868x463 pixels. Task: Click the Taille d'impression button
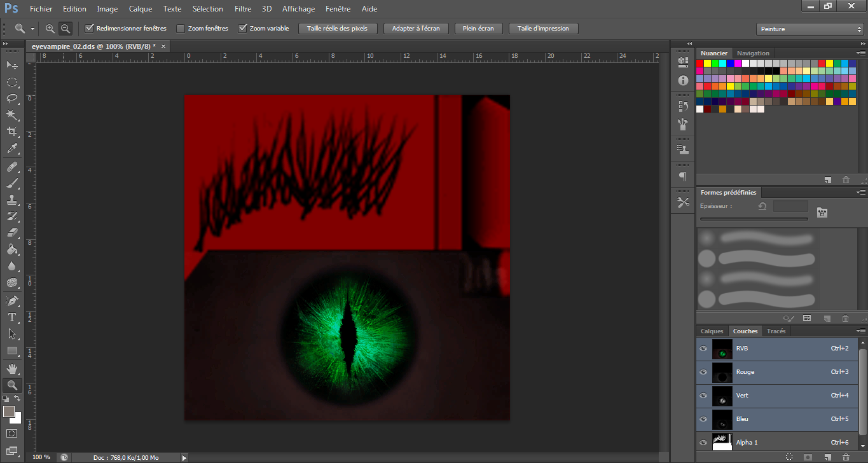[543, 28]
